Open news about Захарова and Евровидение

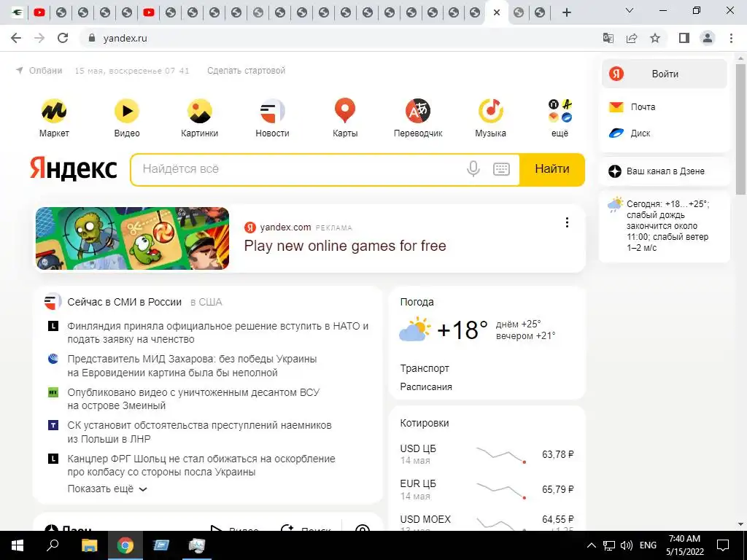coord(192,366)
